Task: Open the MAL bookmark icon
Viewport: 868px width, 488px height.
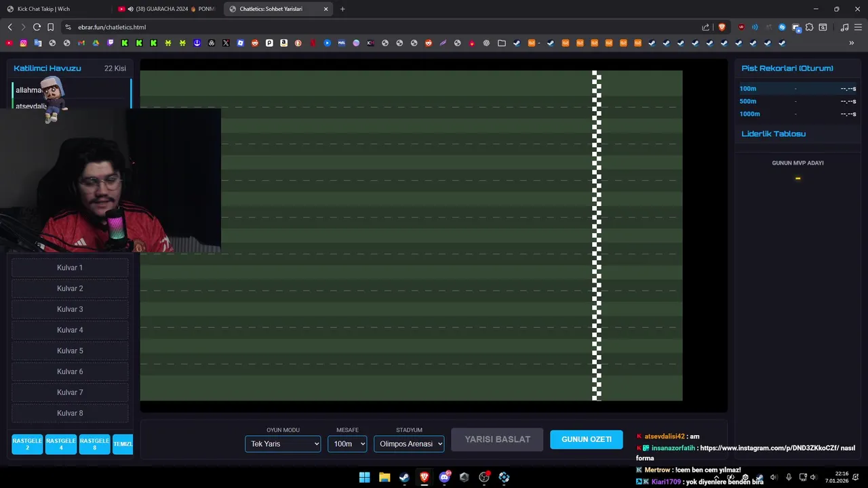Action: tap(341, 43)
